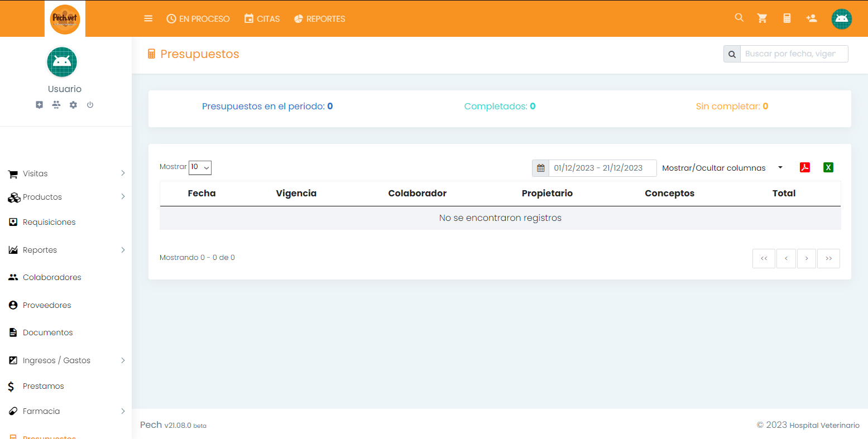This screenshot has height=439, width=868.
Task: Open the CITAS top menu item
Action: (x=262, y=19)
